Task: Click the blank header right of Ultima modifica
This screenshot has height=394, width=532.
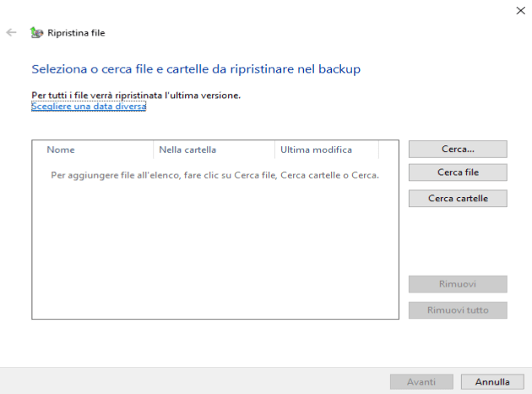Action: [x=388, y=150]
